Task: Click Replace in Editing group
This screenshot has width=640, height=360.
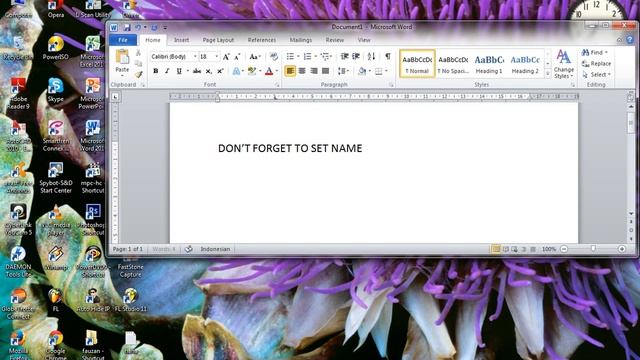Action: click(596, 64)
